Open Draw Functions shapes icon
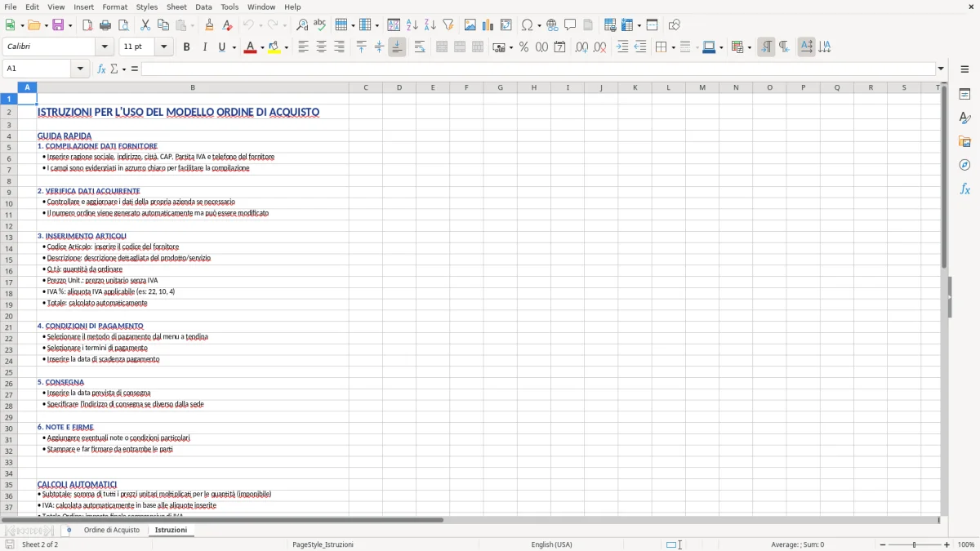The width and height of the screenshot is (980, 551). [x=675, y=25]
